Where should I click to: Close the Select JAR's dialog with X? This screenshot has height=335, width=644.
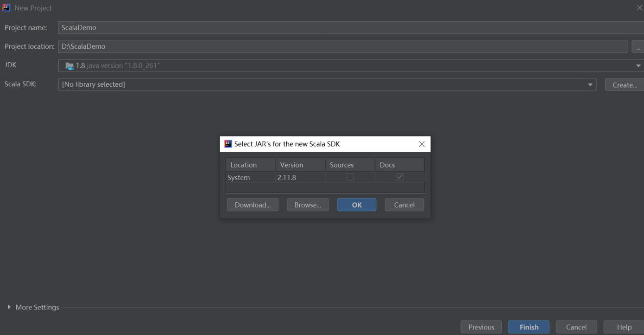pyautogui.click(x=422, y=144)
